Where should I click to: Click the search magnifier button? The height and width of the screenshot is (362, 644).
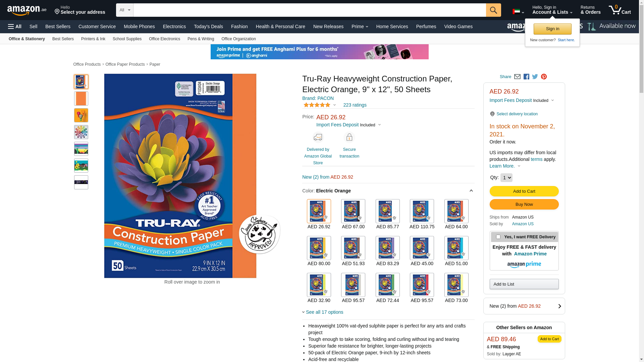493,10
